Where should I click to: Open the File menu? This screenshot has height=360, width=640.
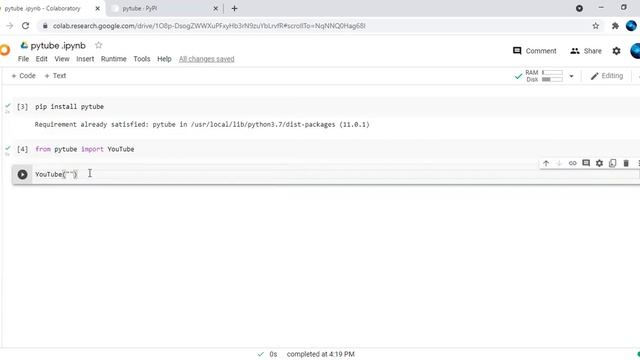(x=23, y=59)
